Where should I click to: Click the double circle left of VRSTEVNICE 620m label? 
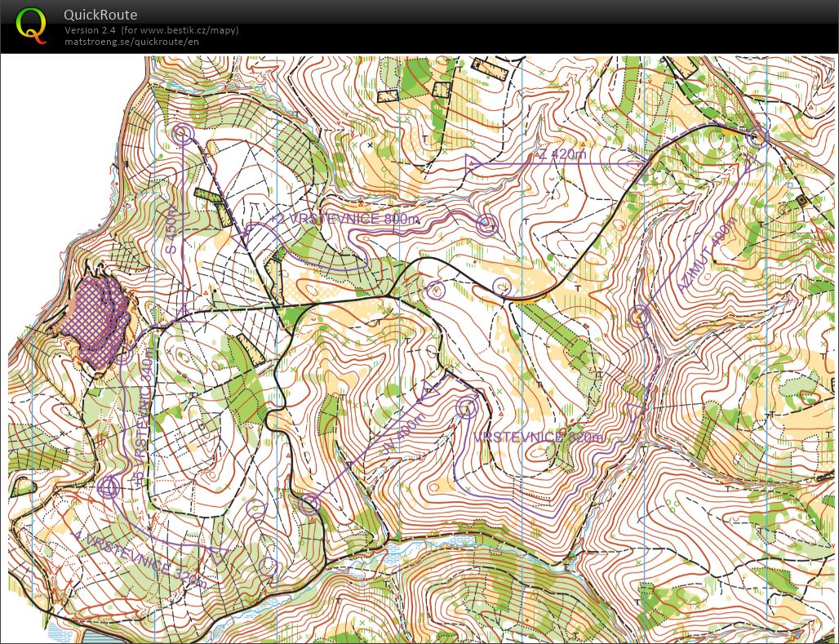tap(467, 409)
